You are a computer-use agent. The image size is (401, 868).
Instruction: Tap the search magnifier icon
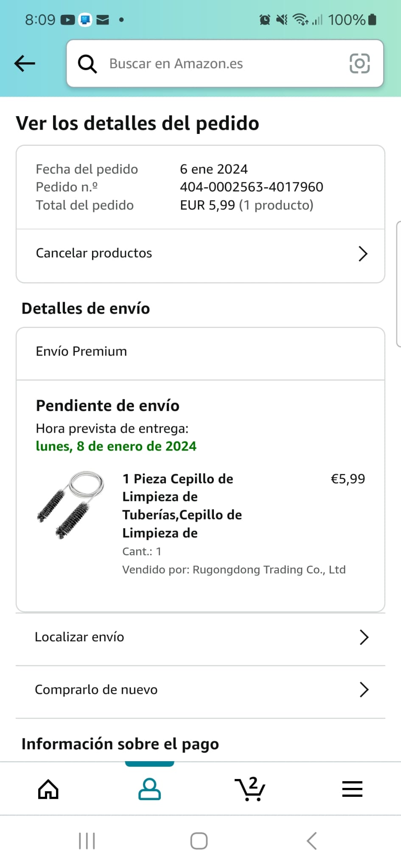87,64
